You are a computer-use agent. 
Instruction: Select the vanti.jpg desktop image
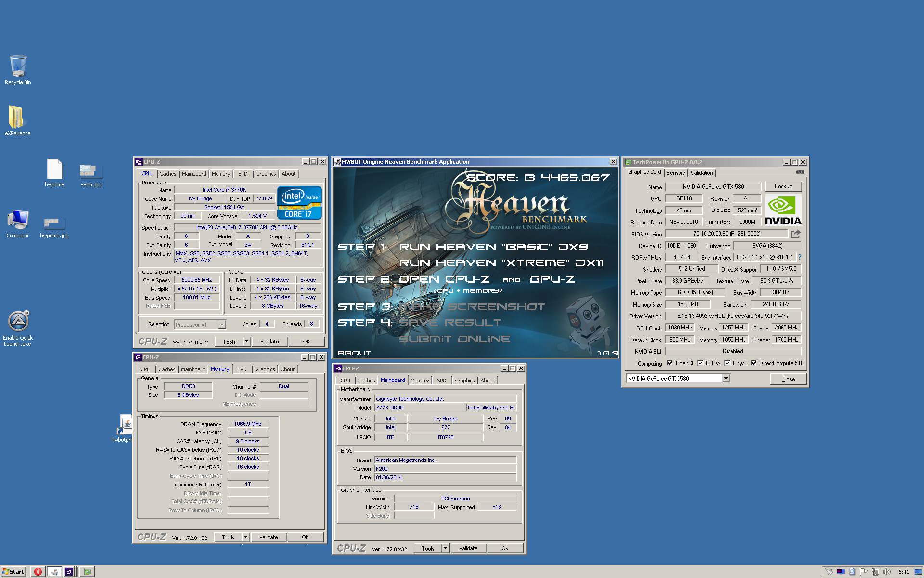pyautogui.click(x=90, y=174)
